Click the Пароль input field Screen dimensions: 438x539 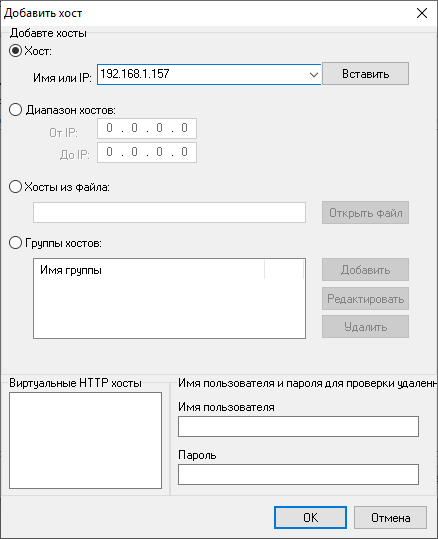[x=298, y=475]
